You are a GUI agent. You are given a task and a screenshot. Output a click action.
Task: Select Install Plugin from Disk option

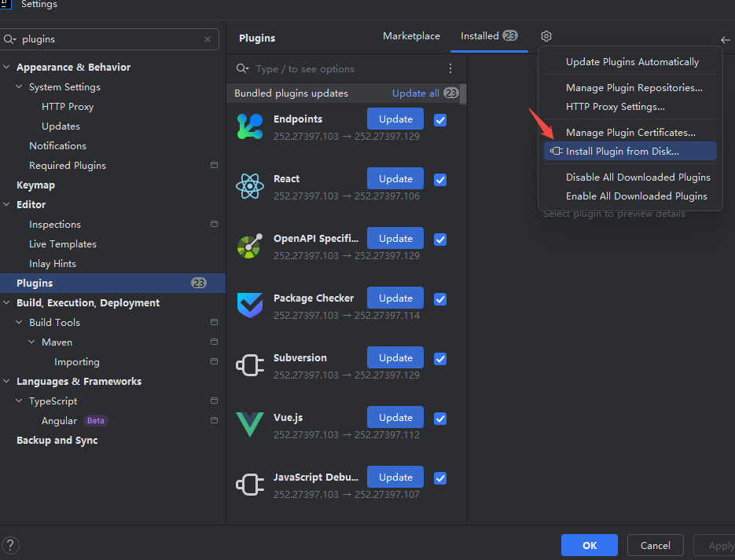(x=630, y=151)
